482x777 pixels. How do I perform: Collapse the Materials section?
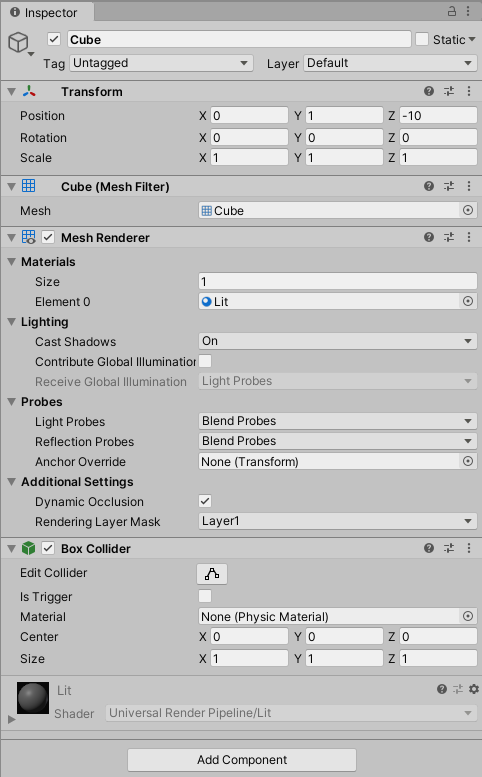point(12,262)
